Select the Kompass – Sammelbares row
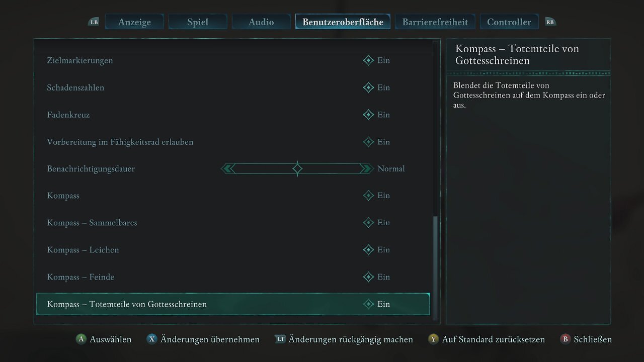The width and height of the screenshot is (644, 362). (x=233, y=223)
